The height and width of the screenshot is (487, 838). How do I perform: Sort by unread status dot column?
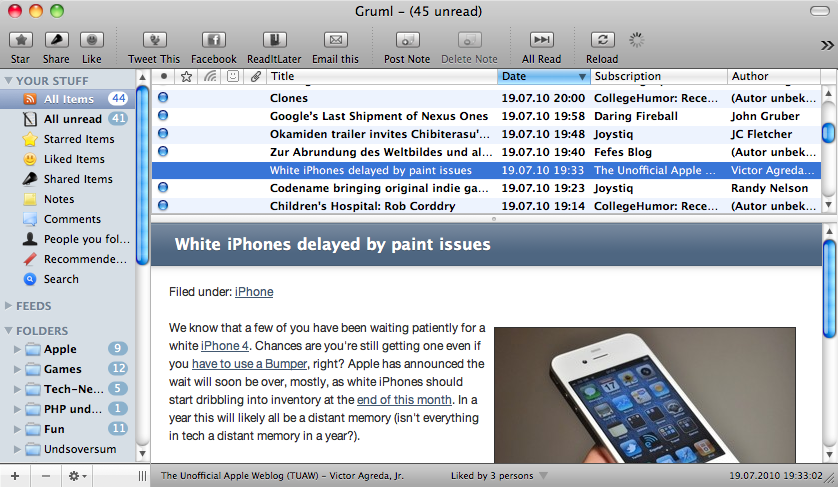pos(164,76)
